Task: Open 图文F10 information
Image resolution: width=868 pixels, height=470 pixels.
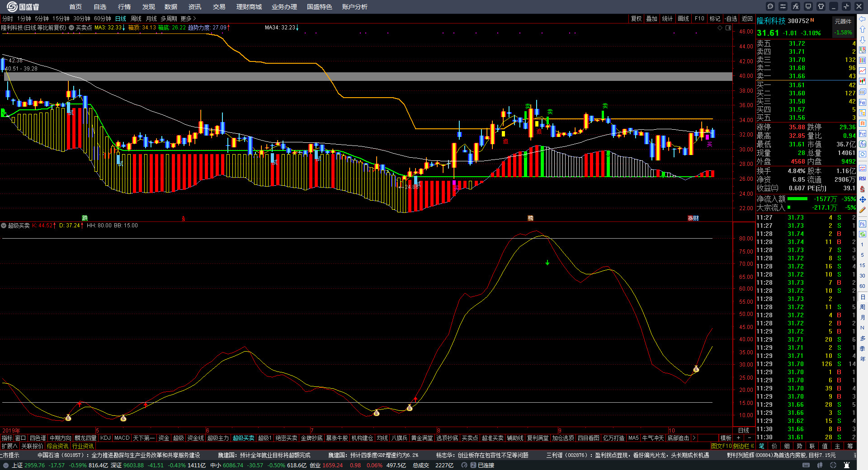Action: (x=721, y=446)
